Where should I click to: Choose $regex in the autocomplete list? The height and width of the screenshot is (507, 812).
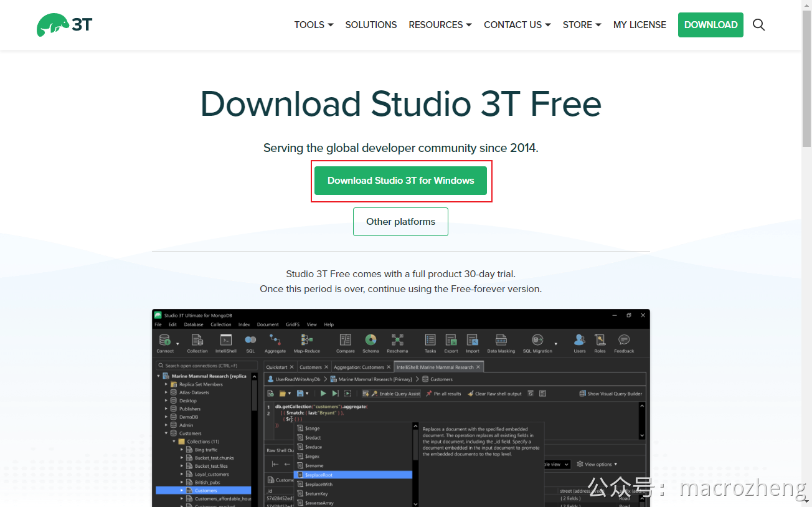point(353,457)
